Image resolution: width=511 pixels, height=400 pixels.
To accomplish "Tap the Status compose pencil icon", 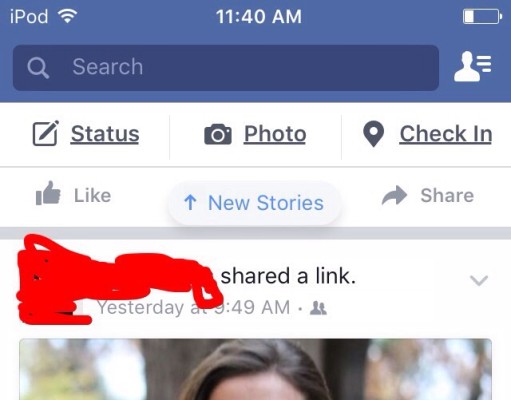I will (46, 133).
